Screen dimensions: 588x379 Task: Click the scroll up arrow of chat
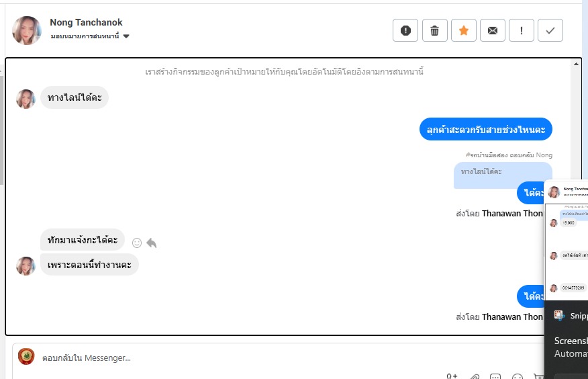[x=576, y=64]
